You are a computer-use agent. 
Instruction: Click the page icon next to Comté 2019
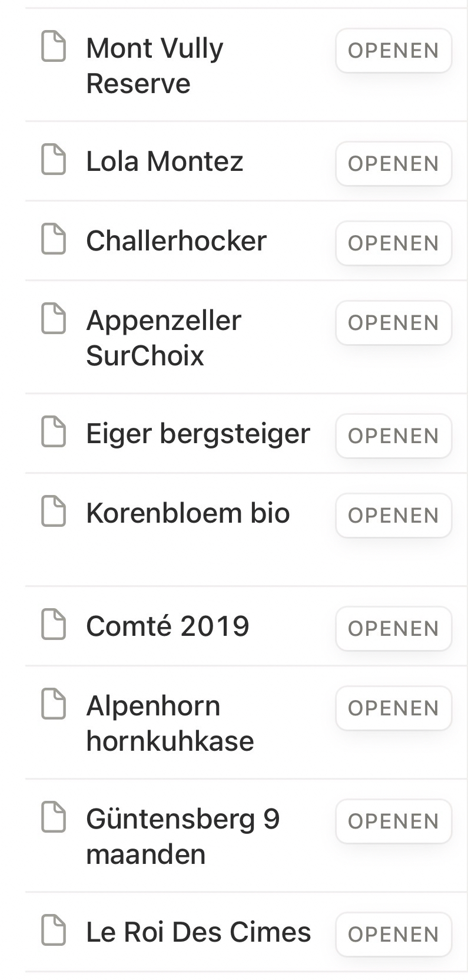pos(54,625)
